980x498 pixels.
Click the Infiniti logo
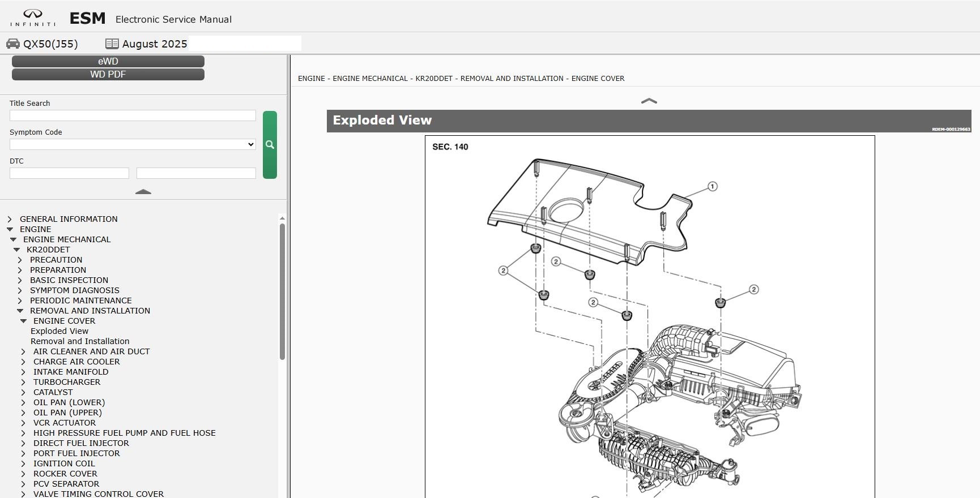[33, 18]
